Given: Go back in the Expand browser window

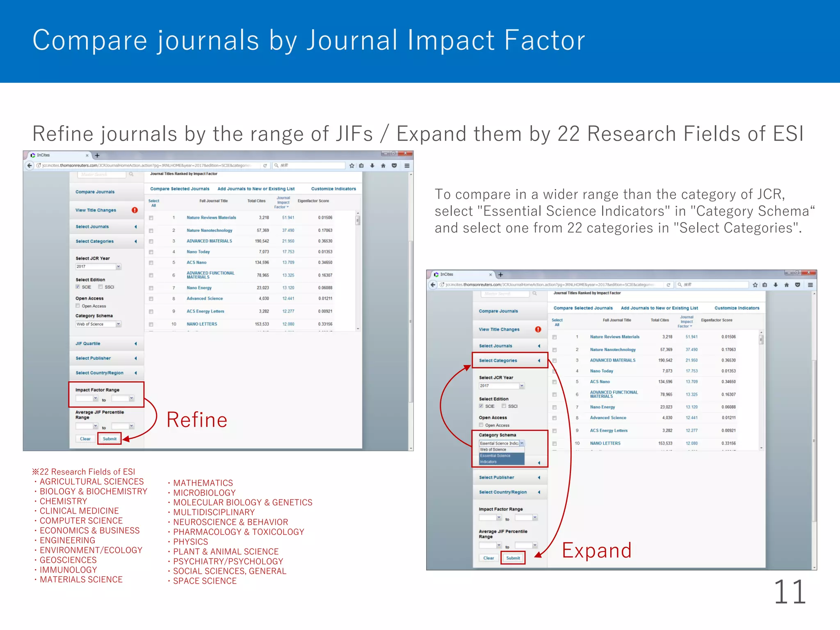Looking at the screenshot, I should coord(433,285).
